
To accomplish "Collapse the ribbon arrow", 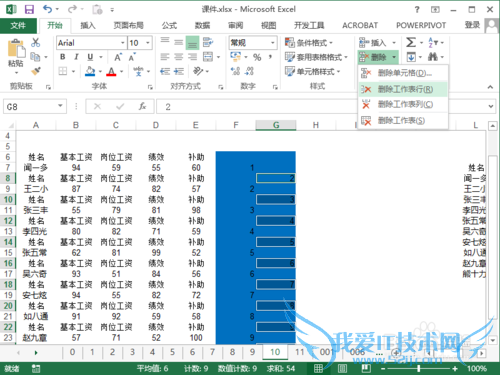I will click(490, 87).
